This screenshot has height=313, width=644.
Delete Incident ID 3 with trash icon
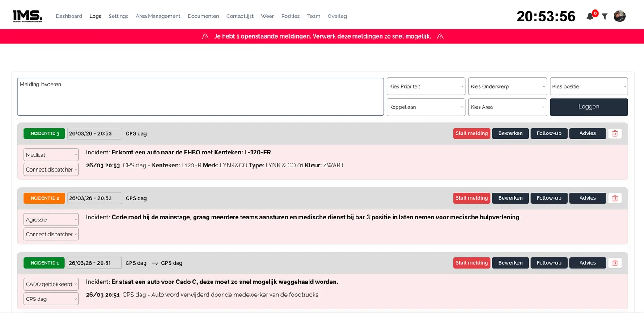tap(614, 133)
